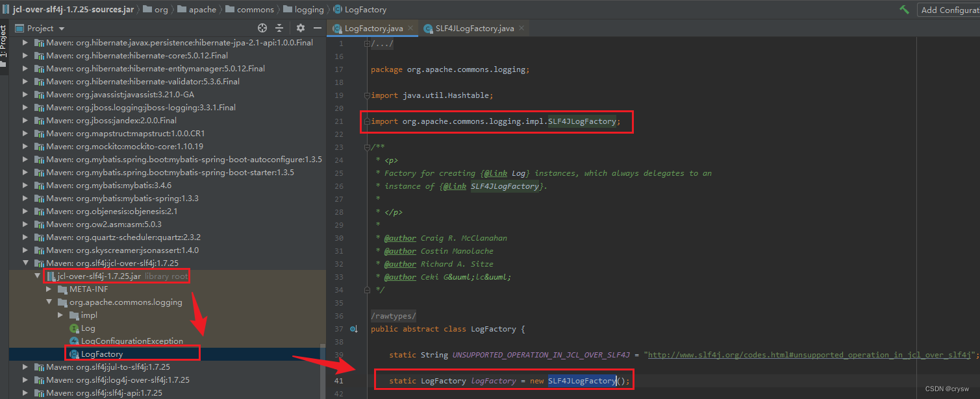Click line number 37 in the gutter
The height and width of the screenshot is (399, 980).
[x=340, y=329]
